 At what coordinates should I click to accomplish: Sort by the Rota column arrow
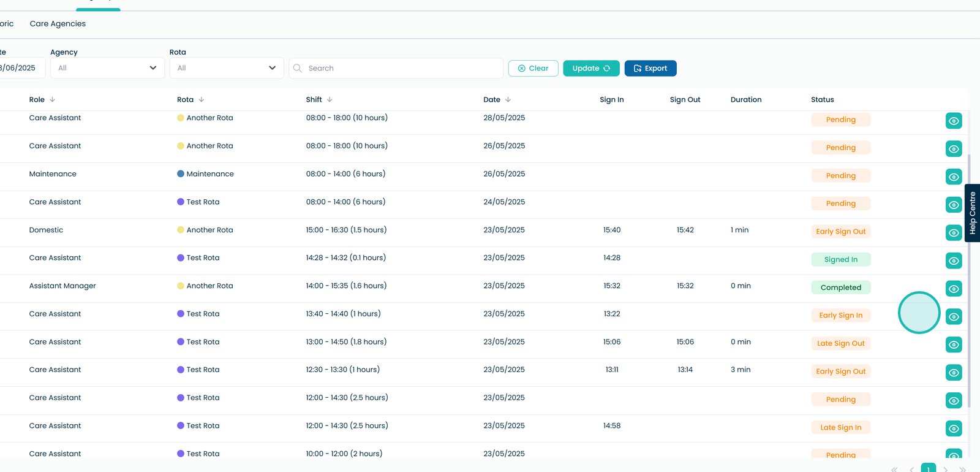pyautogui.click(x=202, y=99)
